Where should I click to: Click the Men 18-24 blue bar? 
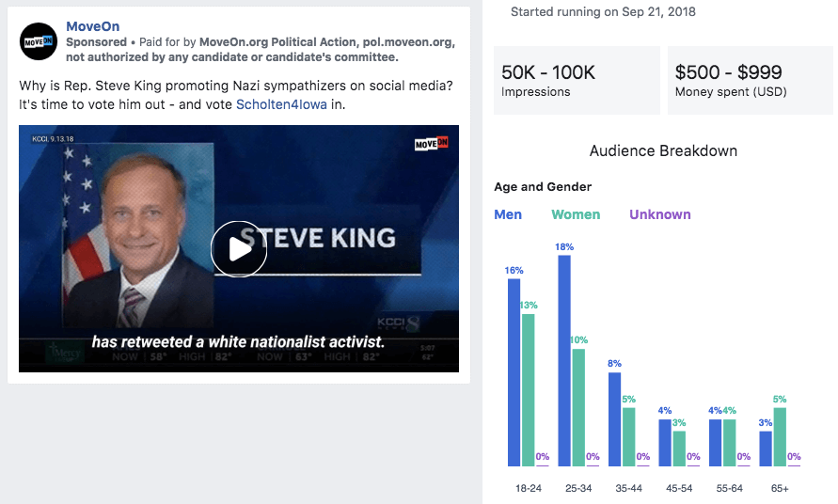click(514, 371)
